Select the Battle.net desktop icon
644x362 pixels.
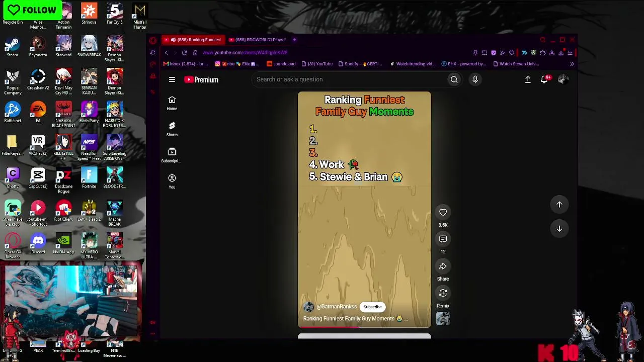[x=13, y=113]
